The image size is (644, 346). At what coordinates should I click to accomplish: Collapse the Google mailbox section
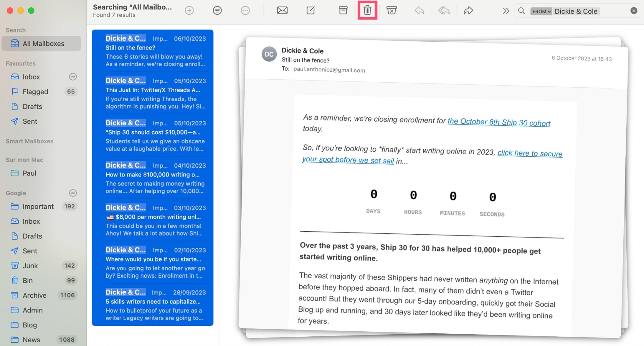(73, 193)
